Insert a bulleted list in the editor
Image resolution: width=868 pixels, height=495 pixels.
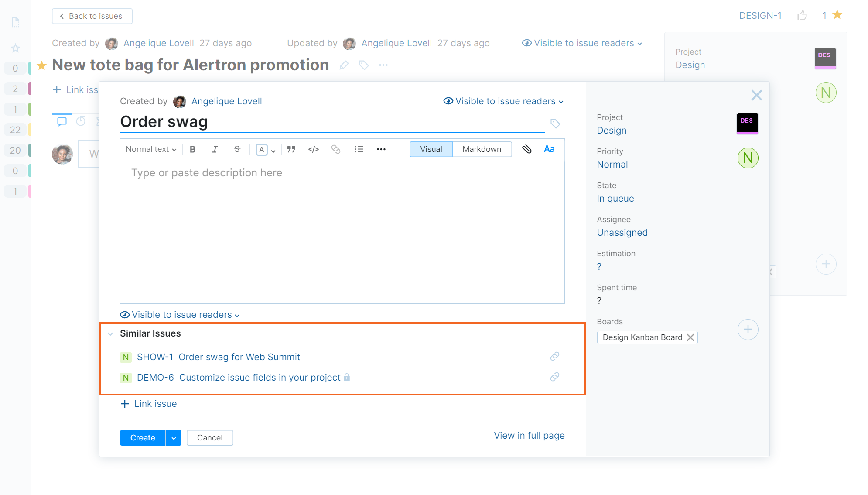tap(359, 149)
